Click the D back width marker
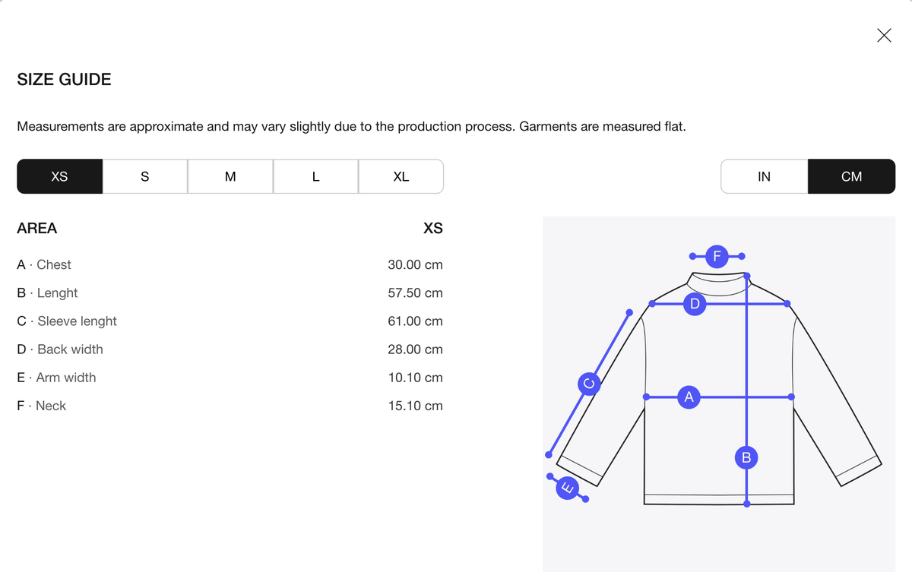The height and width of the screenshot is (588, 912). (694, 304)
